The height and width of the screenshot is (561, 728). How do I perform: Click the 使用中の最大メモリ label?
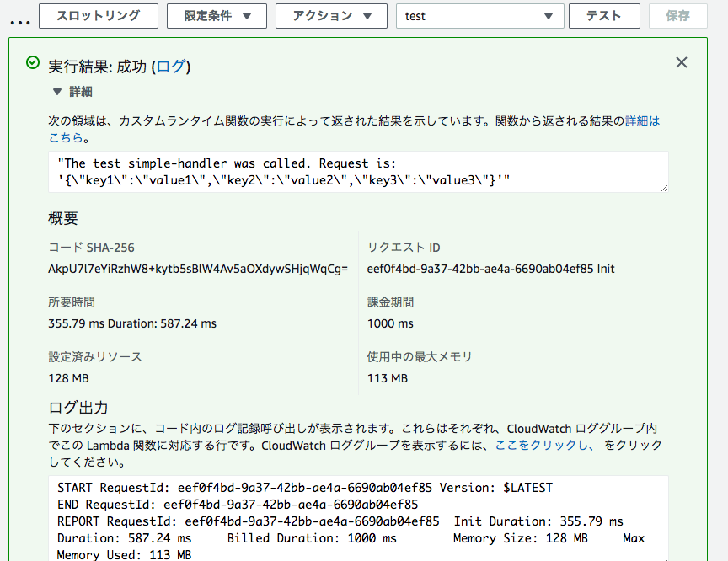pyautogui.click(x=420, y=357)
